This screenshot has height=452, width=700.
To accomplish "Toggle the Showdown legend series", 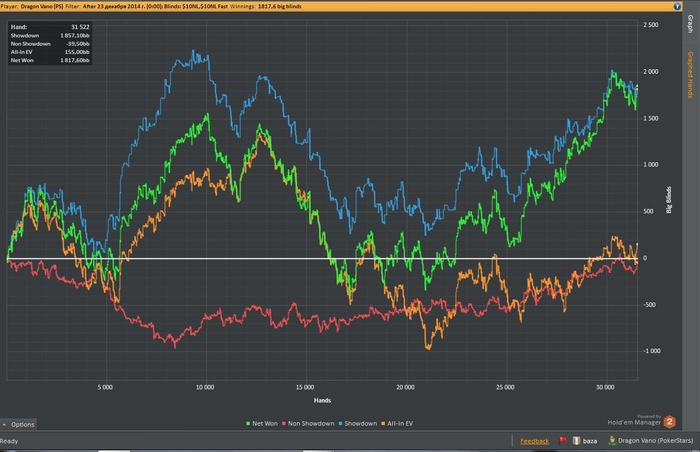I will [x=358, y=423].
